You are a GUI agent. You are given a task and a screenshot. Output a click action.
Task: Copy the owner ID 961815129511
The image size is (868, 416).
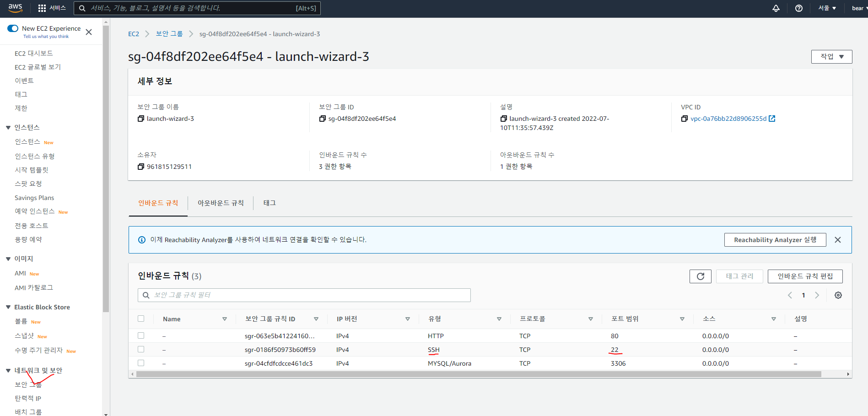click(141, 167)
